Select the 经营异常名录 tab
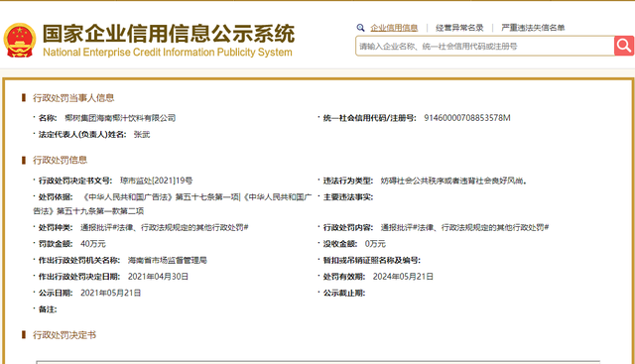 click(459, 28)
